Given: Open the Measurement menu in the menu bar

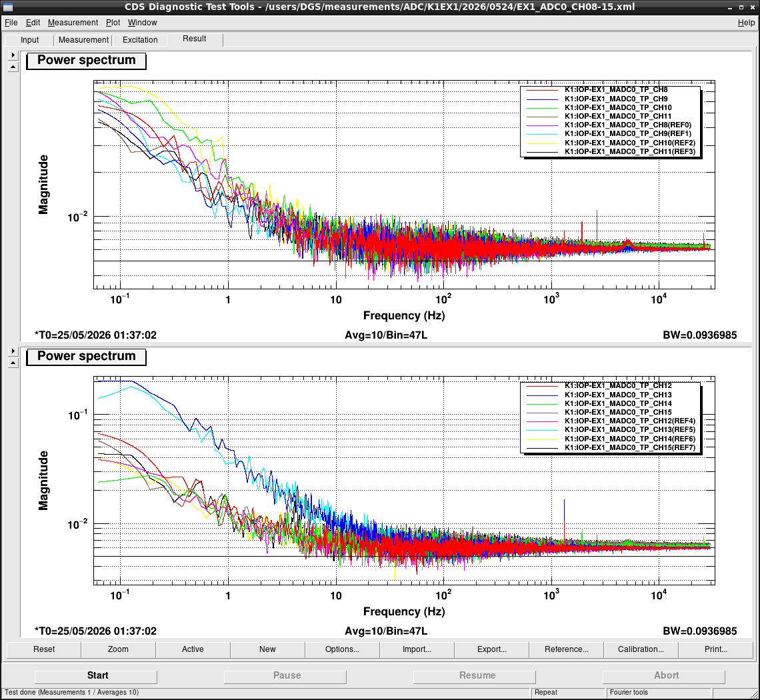Looking at the screenshot, I should click(73, 23).
